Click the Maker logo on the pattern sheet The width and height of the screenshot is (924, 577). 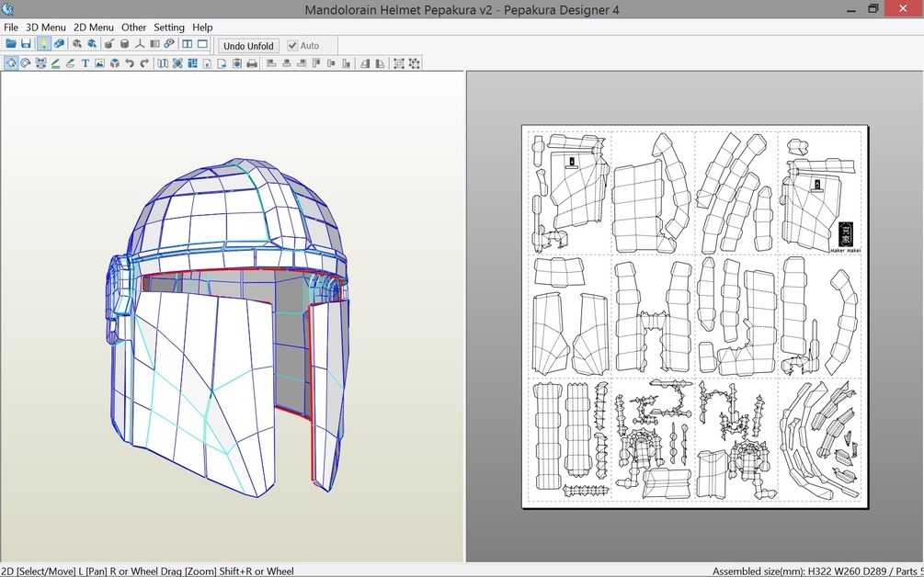coord(846,234)
